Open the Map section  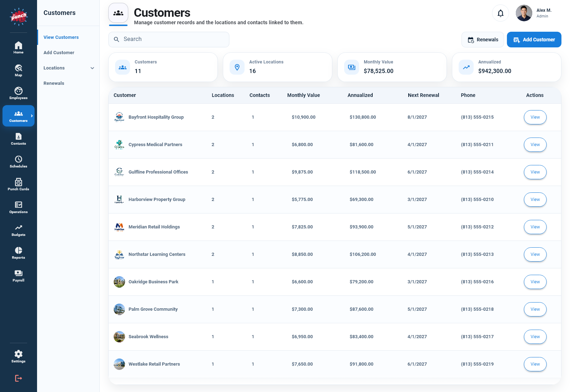[19, 70]
